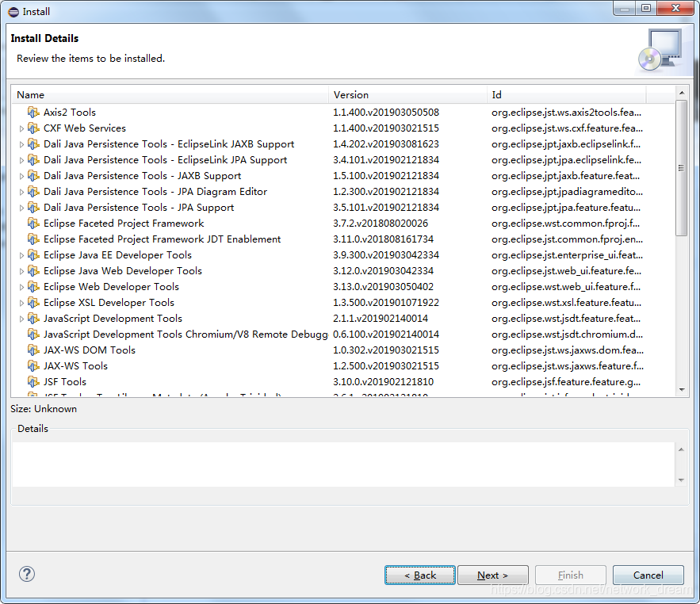The image size is (700, 604).
Task: Go back with the Back button
Action: [420, 575]
